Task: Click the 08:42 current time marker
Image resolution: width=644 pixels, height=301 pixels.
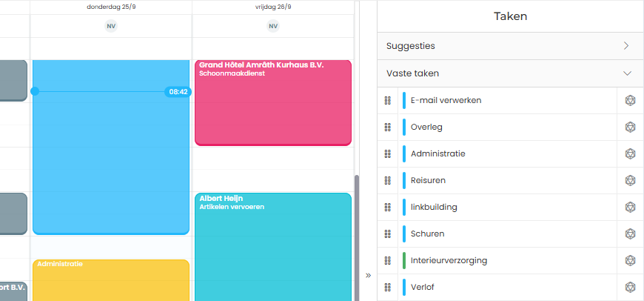Action: point(178,92)
